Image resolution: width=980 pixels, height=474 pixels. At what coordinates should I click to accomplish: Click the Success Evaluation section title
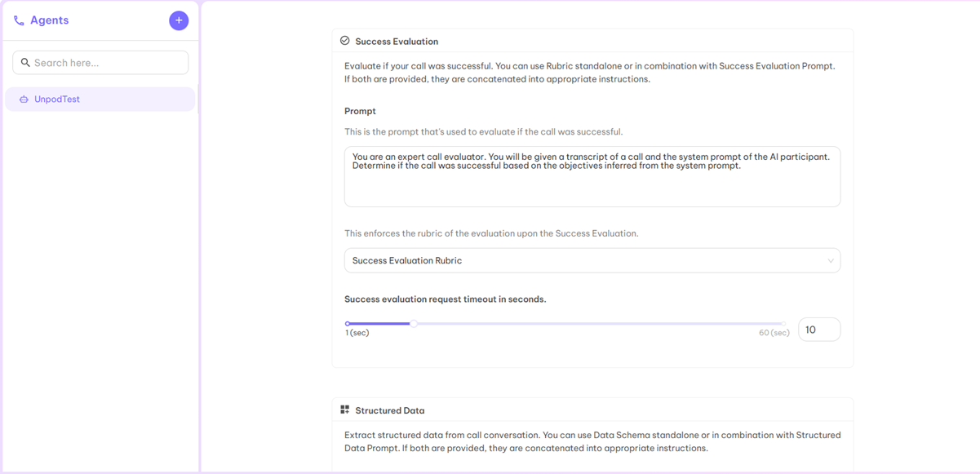[x=397, y=42]
